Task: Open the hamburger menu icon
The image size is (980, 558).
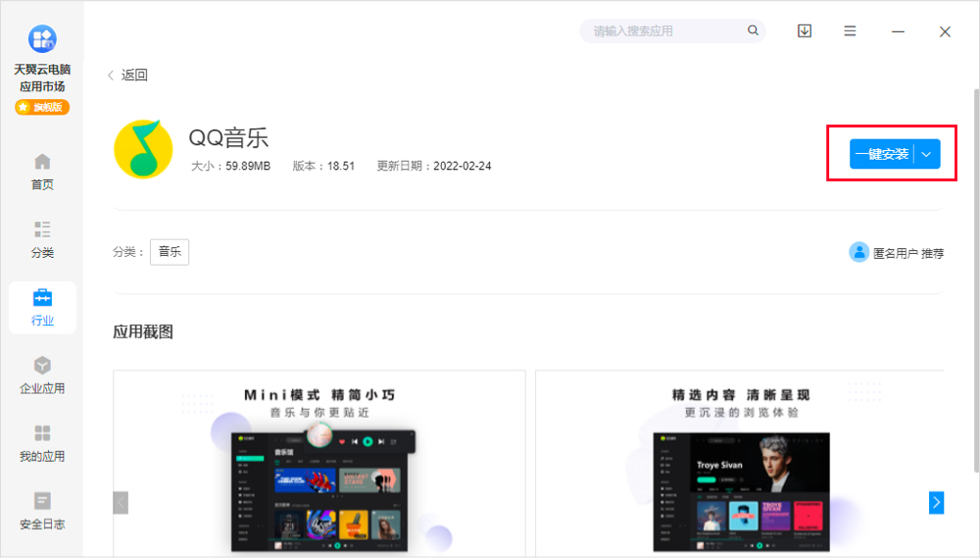Action: tap(850, 30)
